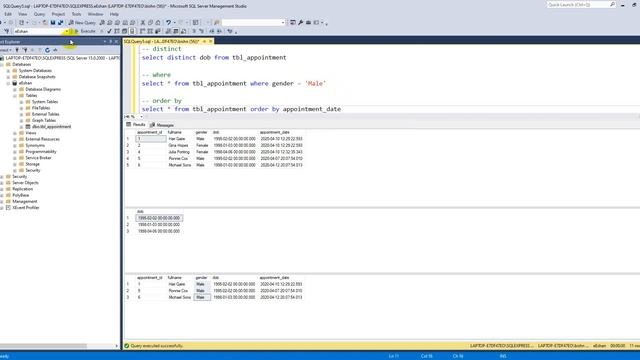Expand the Views folder node

15,133
